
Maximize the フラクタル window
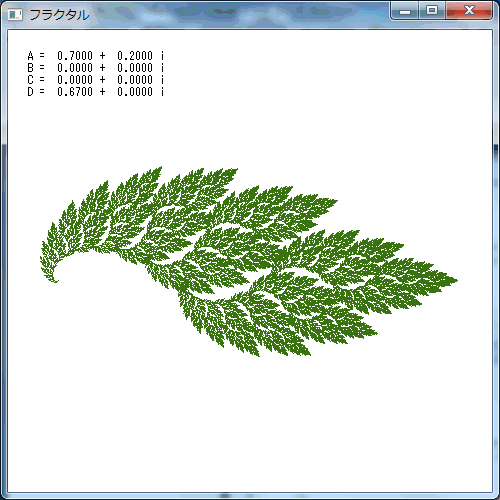point(432,11)
